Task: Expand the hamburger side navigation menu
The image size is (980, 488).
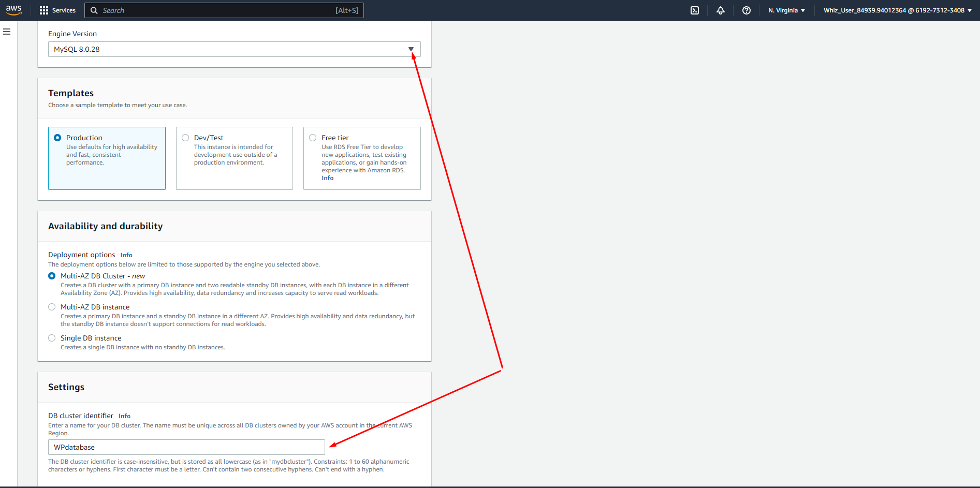Action: pyautogui.click(x=7, y=32)
